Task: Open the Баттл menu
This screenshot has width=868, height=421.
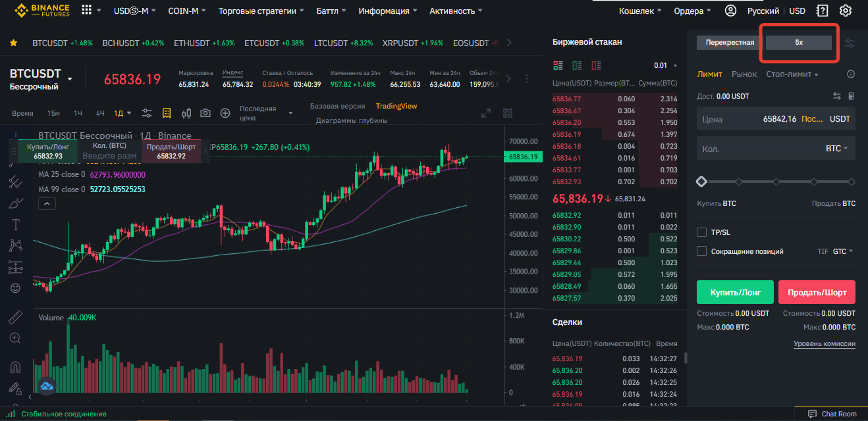Action: (x=332, y=11)
